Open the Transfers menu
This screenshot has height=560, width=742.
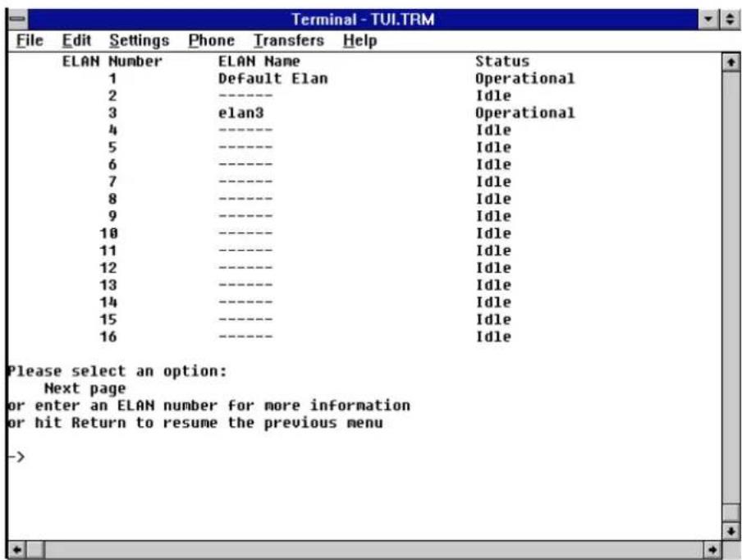tap(289, 41)
